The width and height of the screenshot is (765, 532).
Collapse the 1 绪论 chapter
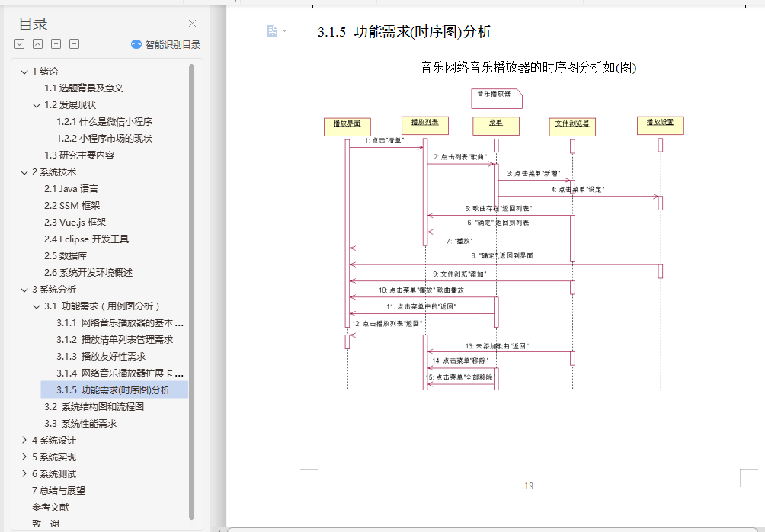[24, 72]
